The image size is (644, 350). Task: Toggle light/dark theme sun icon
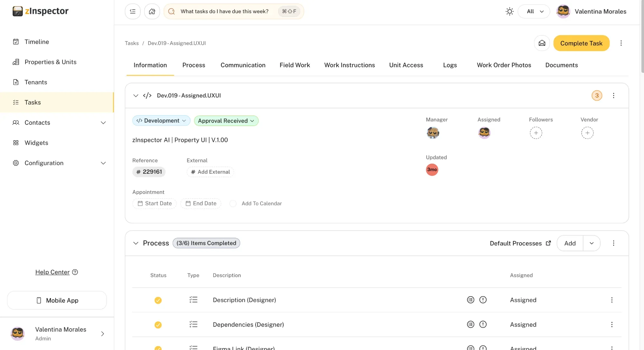[509, 12]
